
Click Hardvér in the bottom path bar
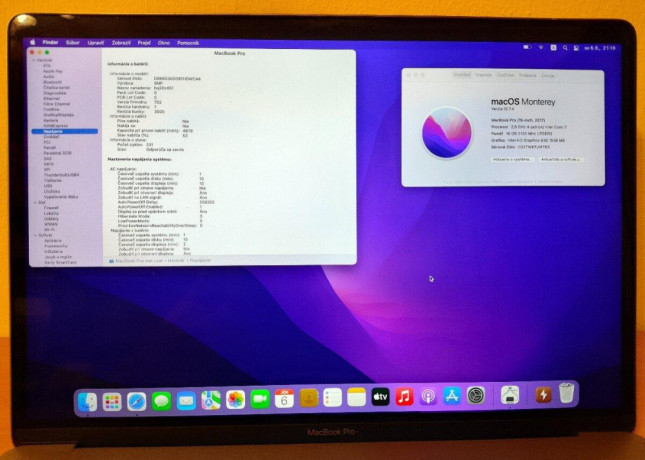pos(176,260)
